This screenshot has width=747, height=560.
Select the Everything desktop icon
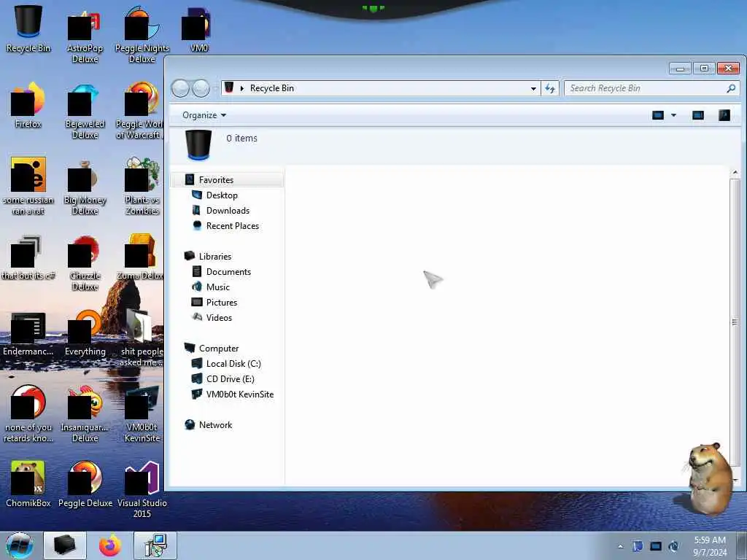85,333
